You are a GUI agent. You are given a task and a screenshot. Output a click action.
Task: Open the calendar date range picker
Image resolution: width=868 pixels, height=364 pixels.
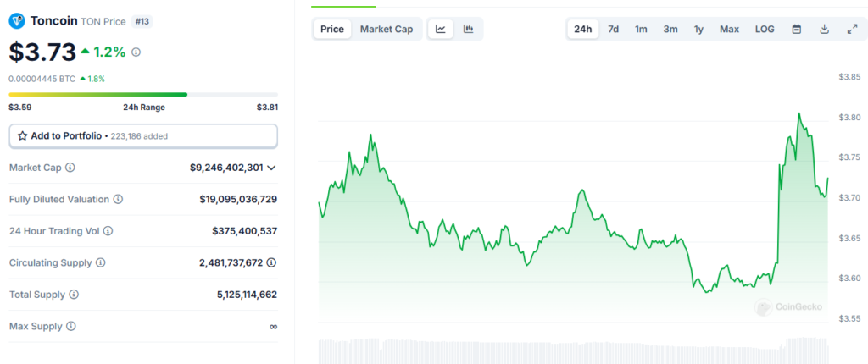797,30
